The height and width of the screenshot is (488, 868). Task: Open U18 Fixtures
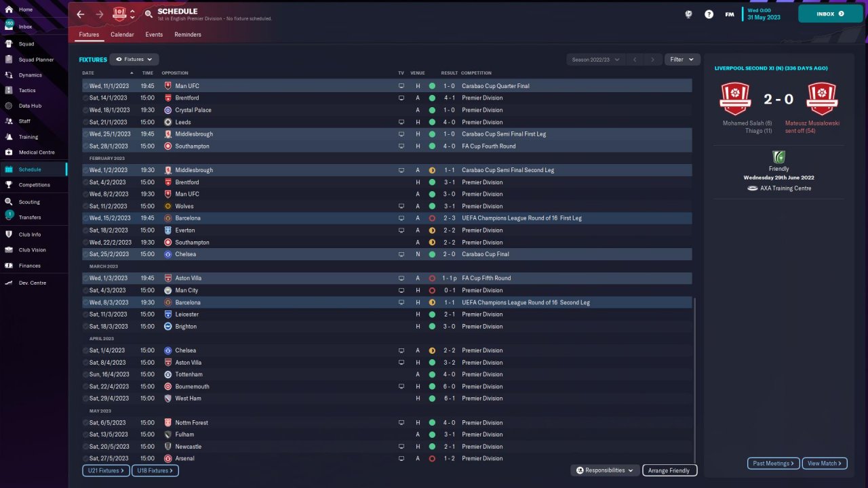click(154, 470)
